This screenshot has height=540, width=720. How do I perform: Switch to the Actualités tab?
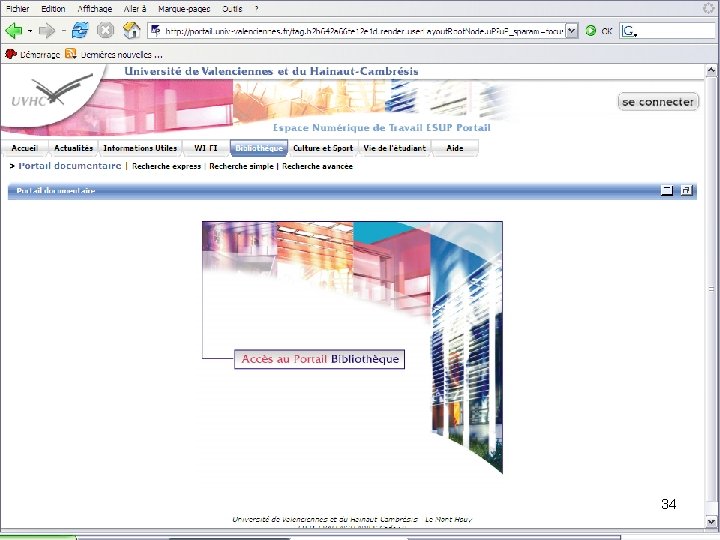coord(73,148)
